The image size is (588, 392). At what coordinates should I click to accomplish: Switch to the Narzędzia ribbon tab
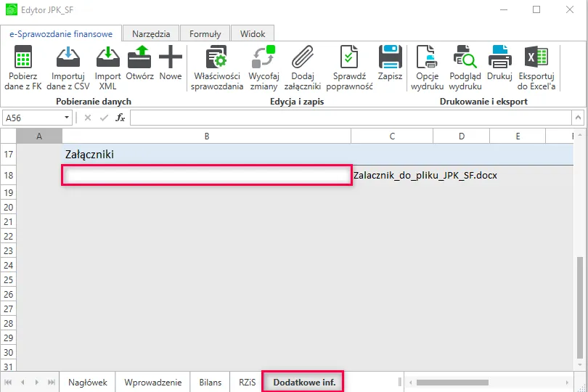(x=151, y=33)
